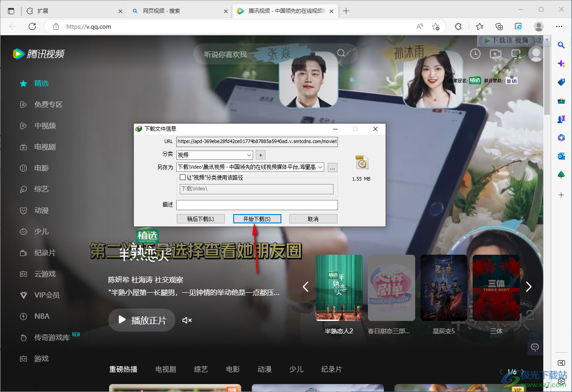The image size is (572, 392).
Task: Add a sidebar app with the plus icon
Action: (x=561, y=195)
